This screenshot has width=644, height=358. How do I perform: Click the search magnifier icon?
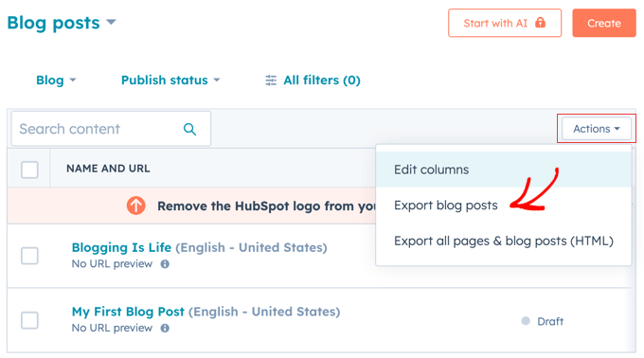189,130
